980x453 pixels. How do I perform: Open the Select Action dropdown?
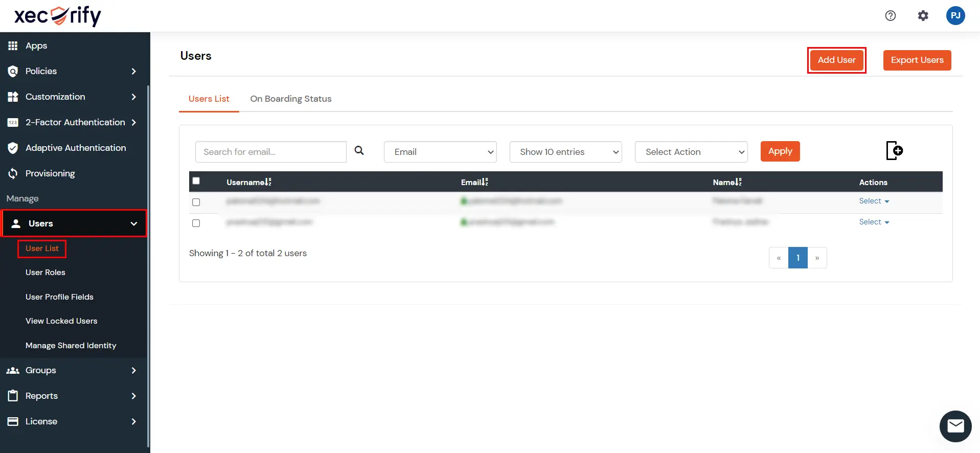691,152
